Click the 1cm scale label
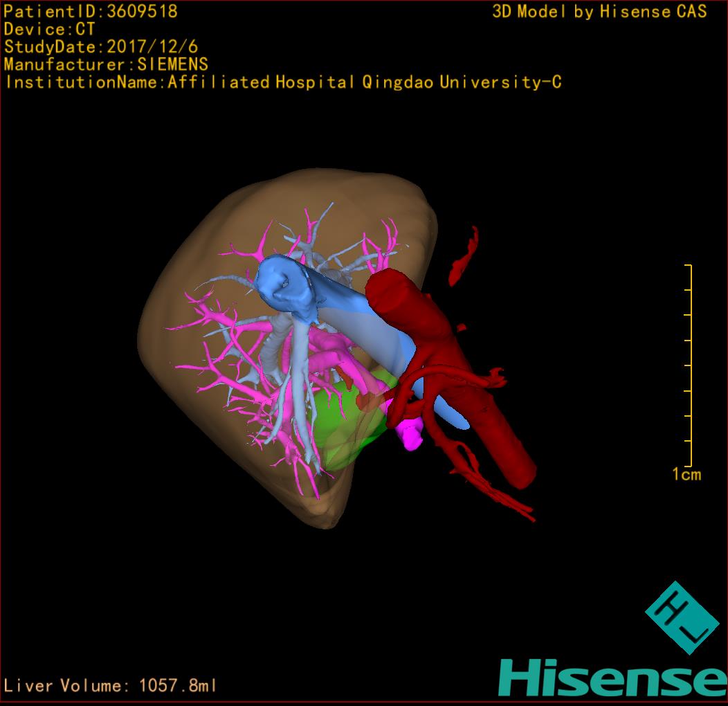The width and height of the screenshot is (728, 706). [x=686, y=474]
